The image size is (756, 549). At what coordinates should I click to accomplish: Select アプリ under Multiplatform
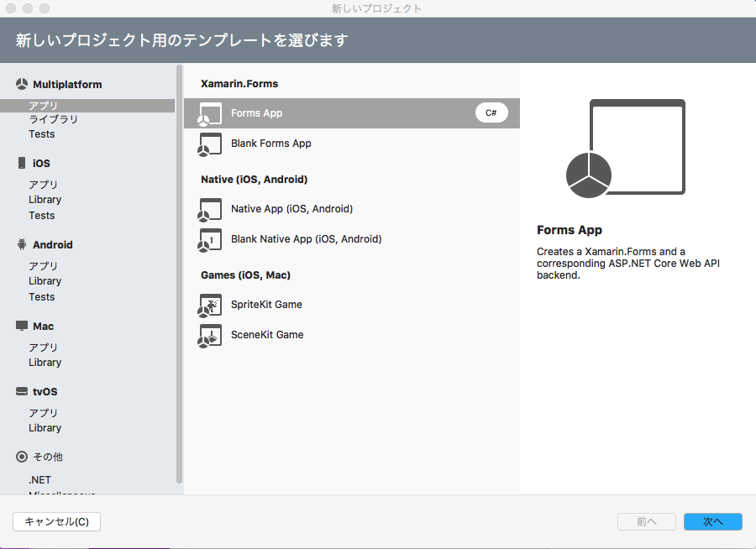[x=87, y=106]
